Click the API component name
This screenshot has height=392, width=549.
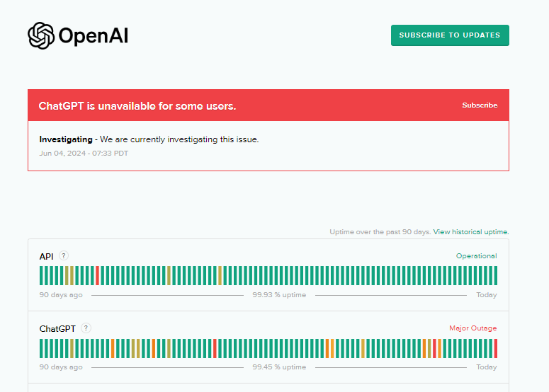tap(46, 257)
